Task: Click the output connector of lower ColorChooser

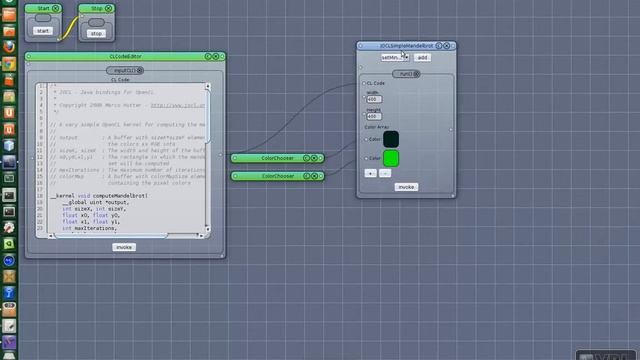Action: [x=321, y=176]
